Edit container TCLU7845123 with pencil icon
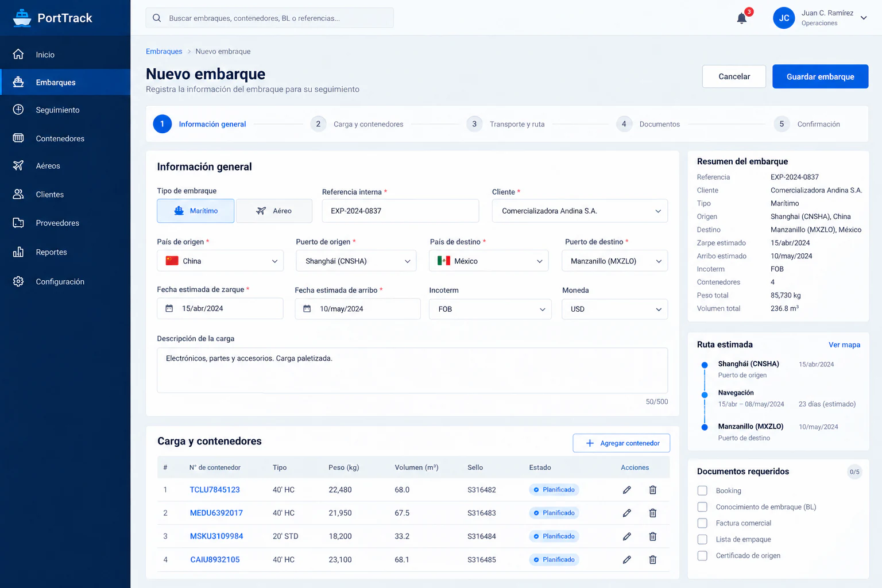This screenshot has height=588, width=882. (627, 490)
